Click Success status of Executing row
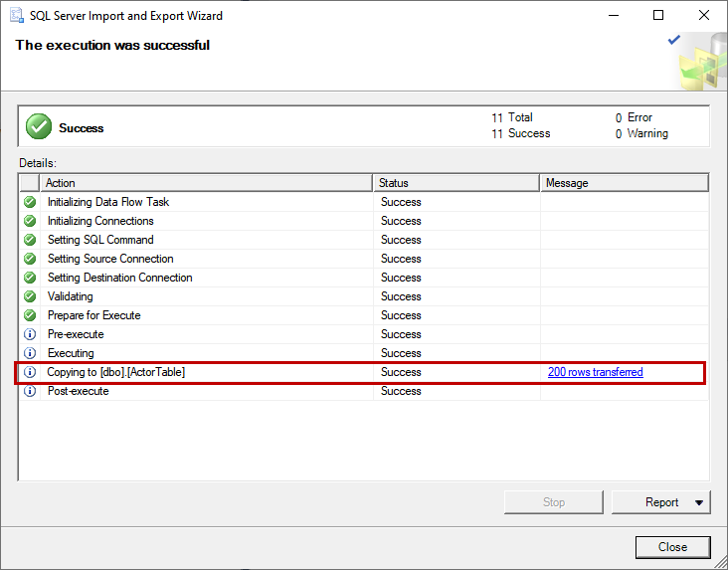The height and width of the screenshot is (570, 728). [401, 353]
